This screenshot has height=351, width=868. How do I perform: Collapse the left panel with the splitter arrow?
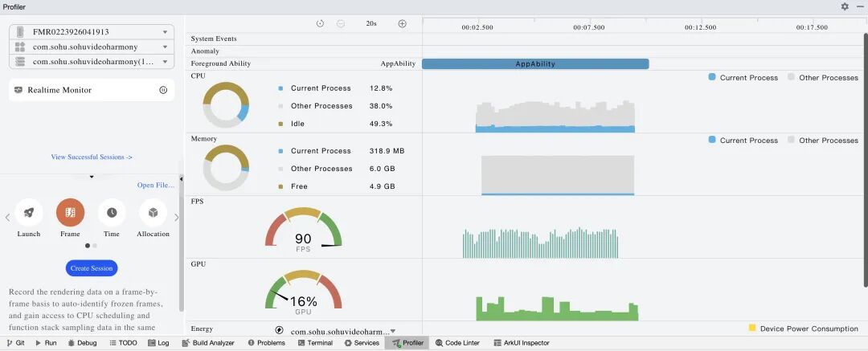[x=181, y=179]
